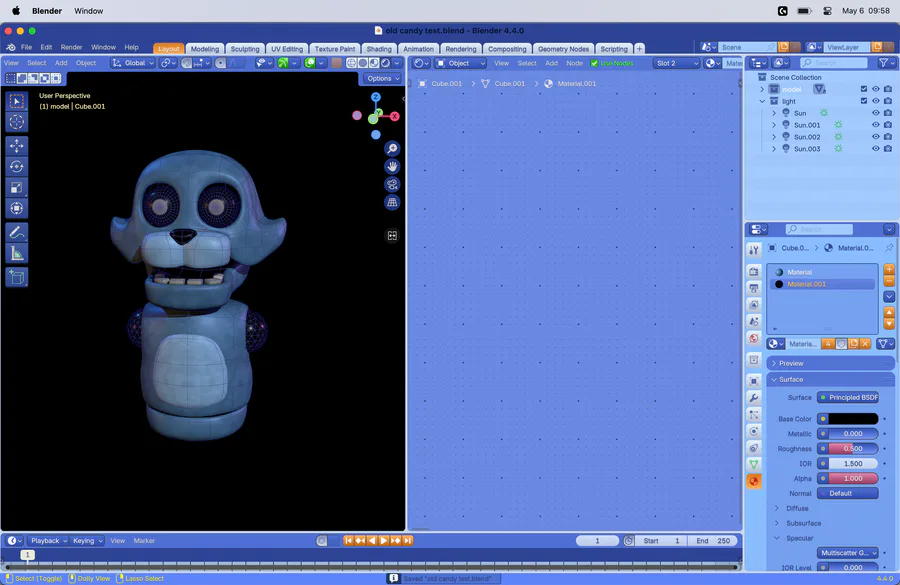Click Principled BSDF surface button

point(848,397)
